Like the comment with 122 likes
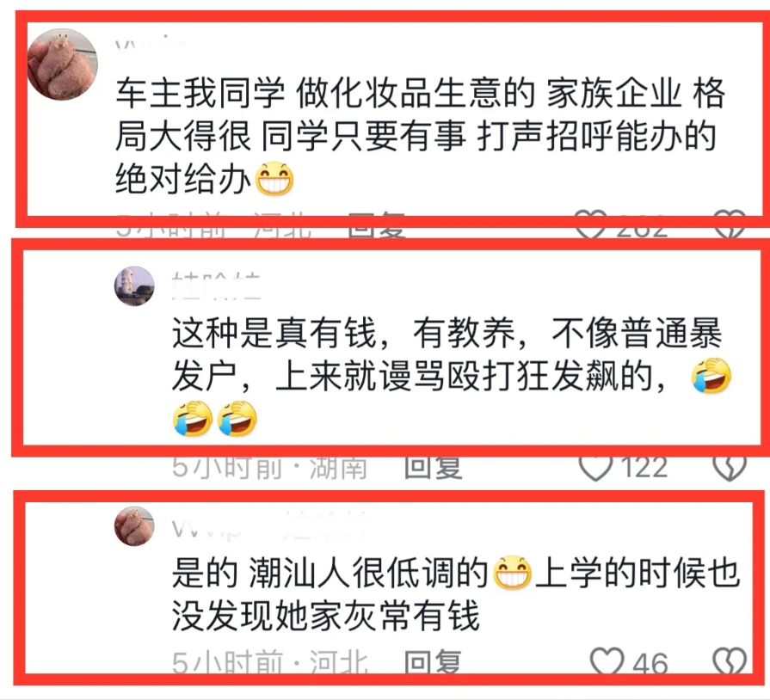 [595, 467]
